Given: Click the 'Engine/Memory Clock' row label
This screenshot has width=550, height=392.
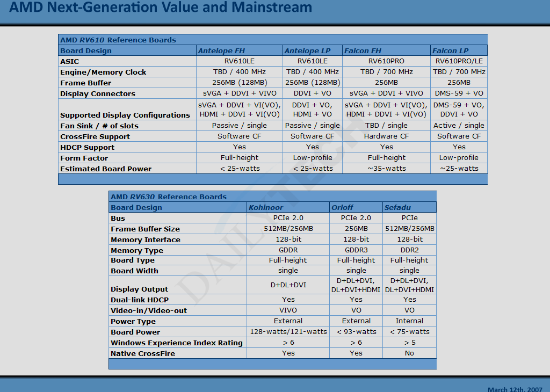Looking at the screenshot, I should 103,72.
